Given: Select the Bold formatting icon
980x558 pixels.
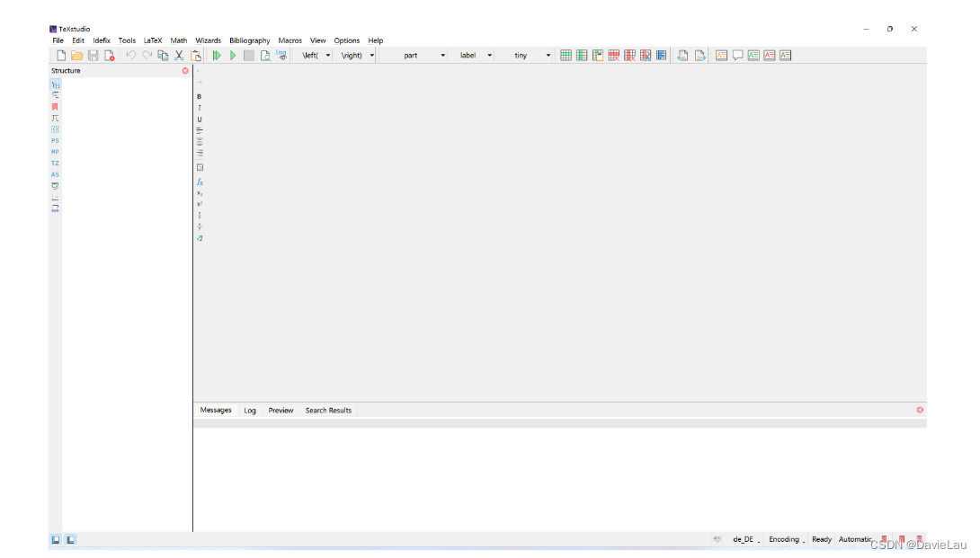Looking at the screenshot, I should pyautogui.click(x=199, y=96).
